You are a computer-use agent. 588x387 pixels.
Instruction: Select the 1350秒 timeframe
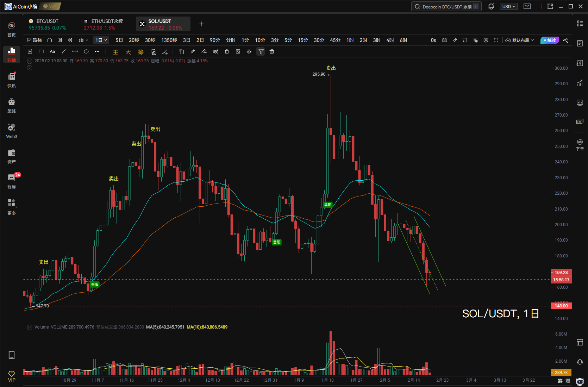169,40
